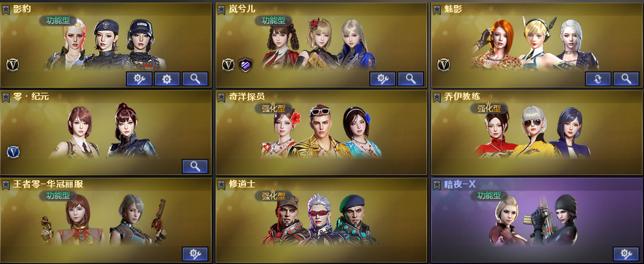Image resolution: width=644 pixels, height=264 pixels.
Task: Click the magnifier button on 影豹 card
Action: (x=195, y=79)
